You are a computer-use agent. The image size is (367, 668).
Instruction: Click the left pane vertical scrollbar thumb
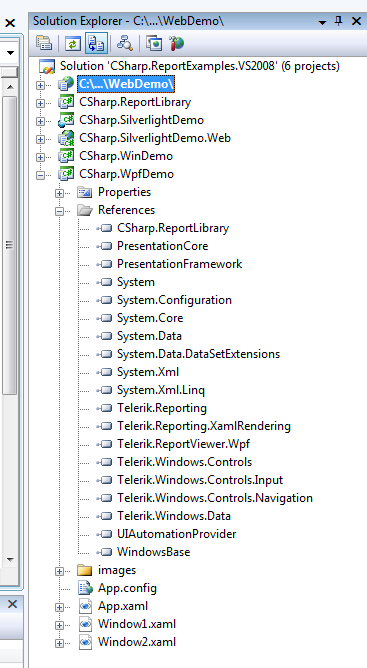[9, 246]
